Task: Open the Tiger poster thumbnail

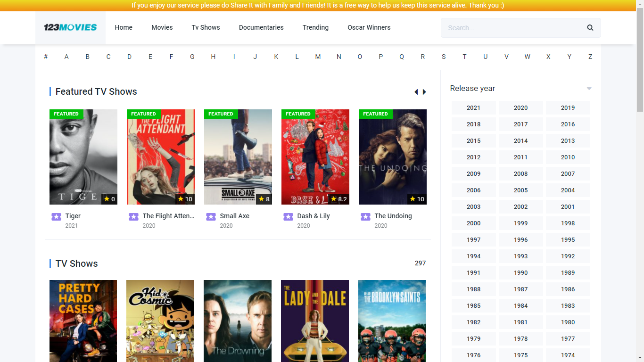Action: (x=83, y=157)
